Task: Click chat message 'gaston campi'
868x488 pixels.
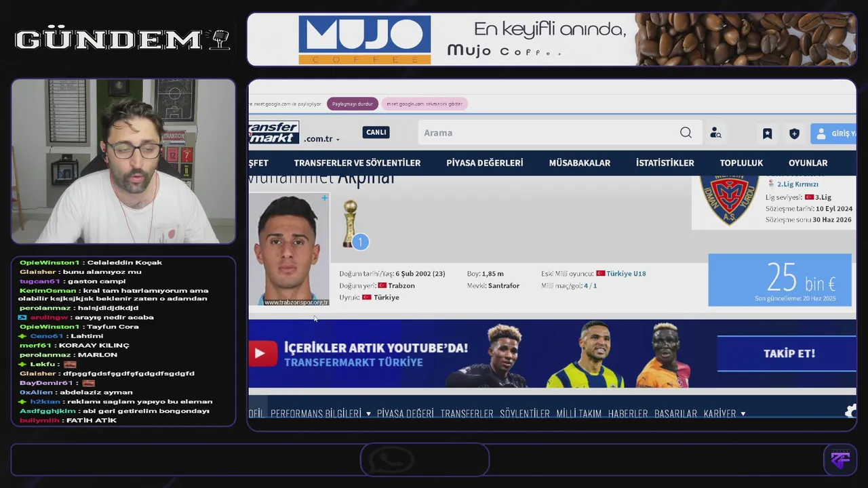Action: [97, 281]
